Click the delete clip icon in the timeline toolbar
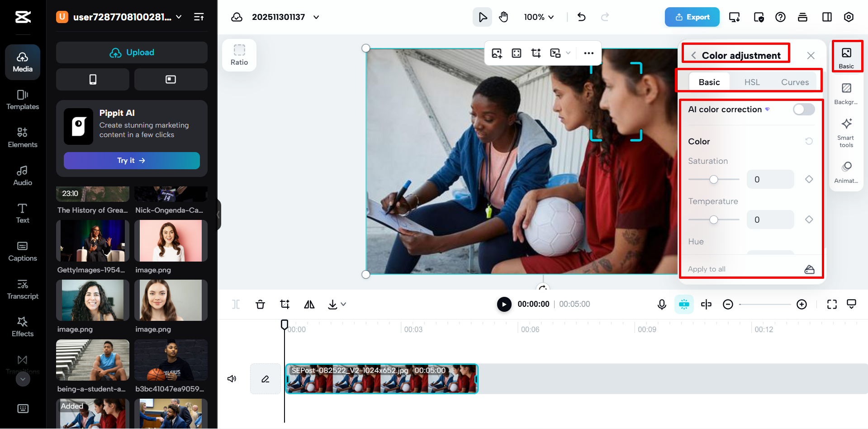868x429 pixels. click(x=260, y=304)
